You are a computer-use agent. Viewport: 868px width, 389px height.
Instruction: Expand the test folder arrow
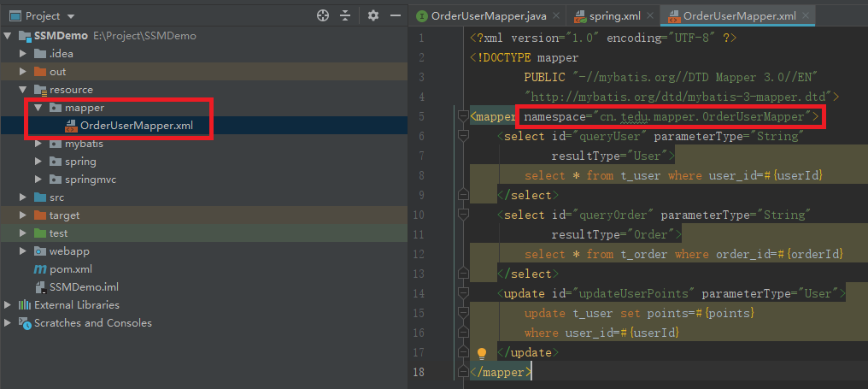click(23, 233)
